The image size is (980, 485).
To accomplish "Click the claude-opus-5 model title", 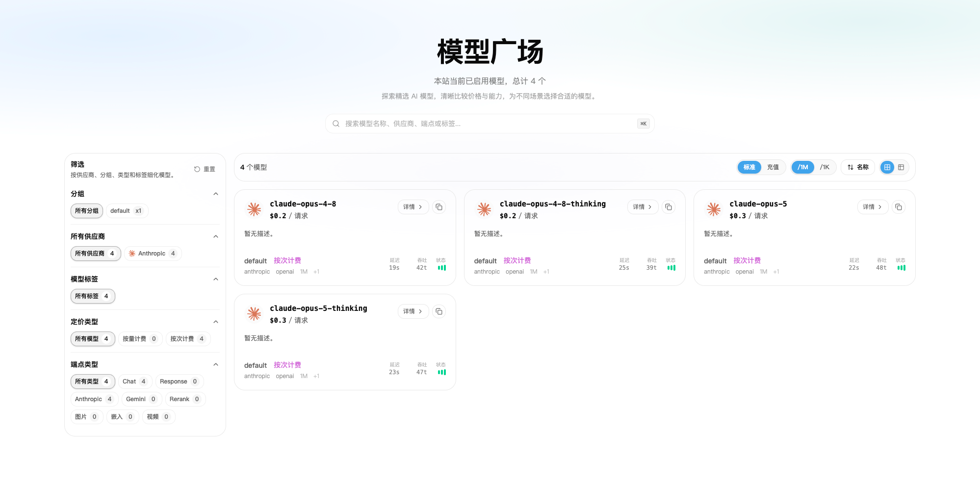I will (x=758, y=204).
